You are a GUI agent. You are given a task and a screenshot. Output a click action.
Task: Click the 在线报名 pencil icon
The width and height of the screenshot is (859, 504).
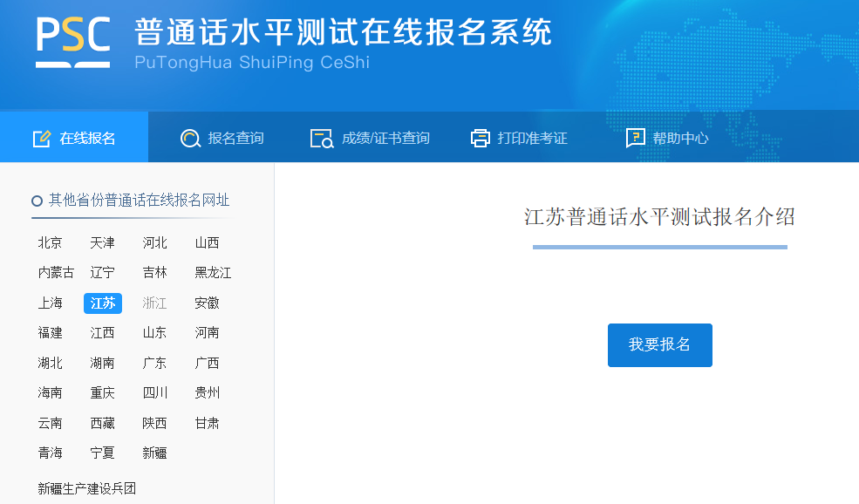pyautogui.click(x=41, y=139)
